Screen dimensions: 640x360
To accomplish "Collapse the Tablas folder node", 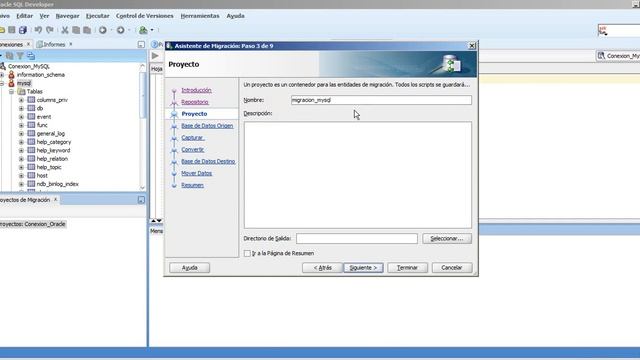I will (x=11, y=92).
